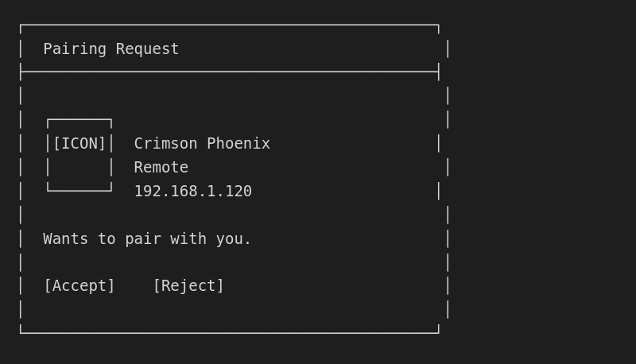The height and width of the screenshot is (364, 636).
Task: Click the empty area below [ICON] text
Action: point(79,168)
